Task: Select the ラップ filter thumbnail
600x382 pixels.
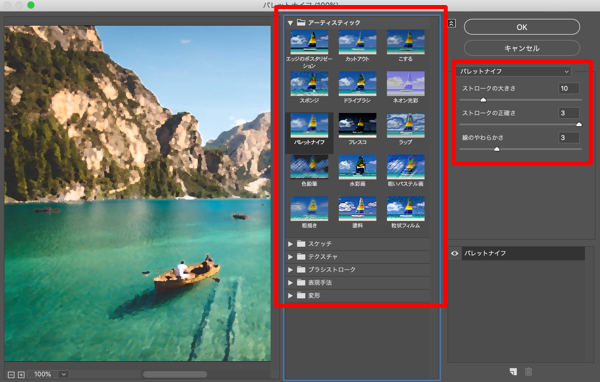Action: (x=406, y=126)
